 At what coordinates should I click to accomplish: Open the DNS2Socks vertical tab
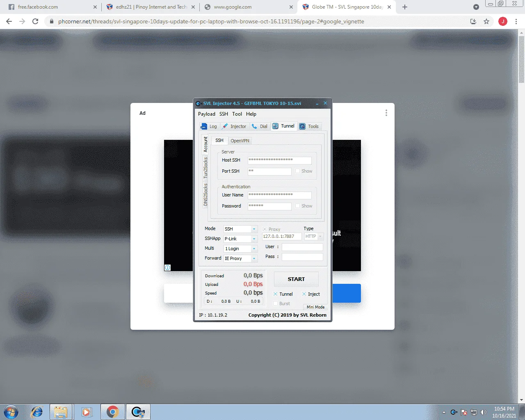pos(206,194)
